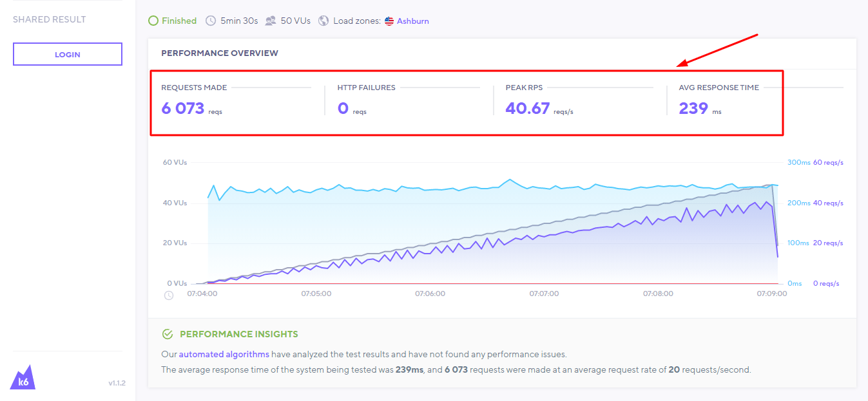Click the 07:08:00 time axis label

pos(658,294)
